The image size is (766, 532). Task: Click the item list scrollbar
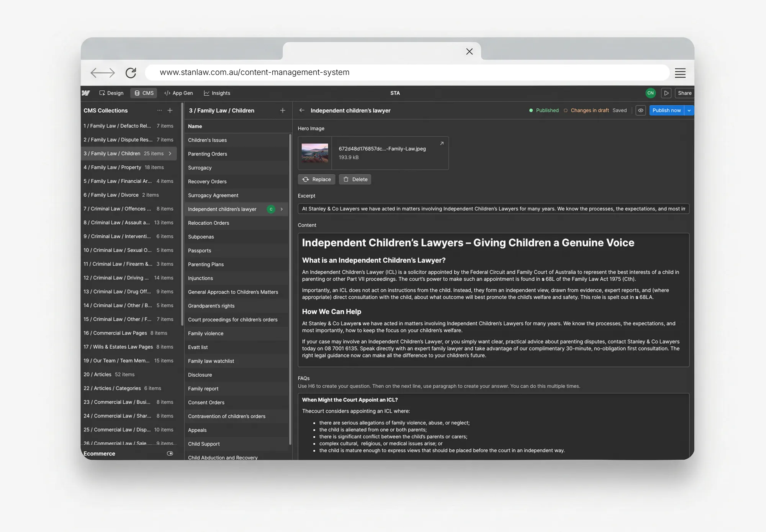pyautogui.click(x=290, y=289)
